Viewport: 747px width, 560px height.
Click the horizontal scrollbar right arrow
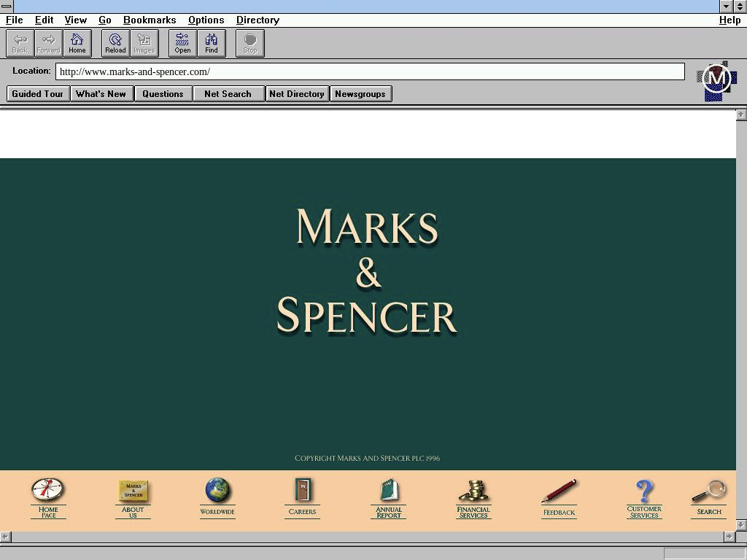click(729, 537)
